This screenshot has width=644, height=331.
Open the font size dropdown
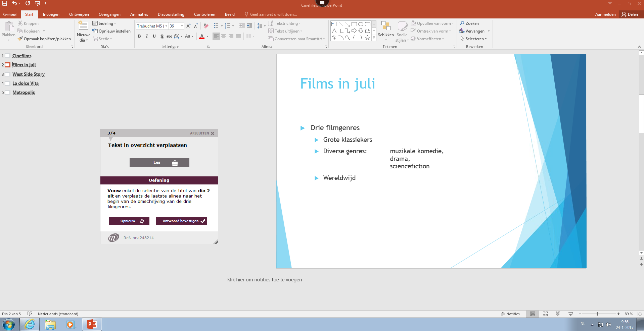[181, 26]
